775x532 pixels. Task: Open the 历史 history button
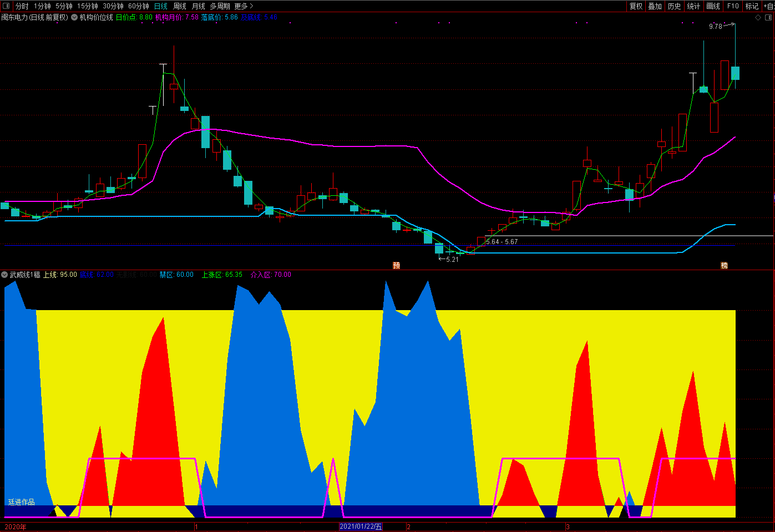click(x=675, y=6)
